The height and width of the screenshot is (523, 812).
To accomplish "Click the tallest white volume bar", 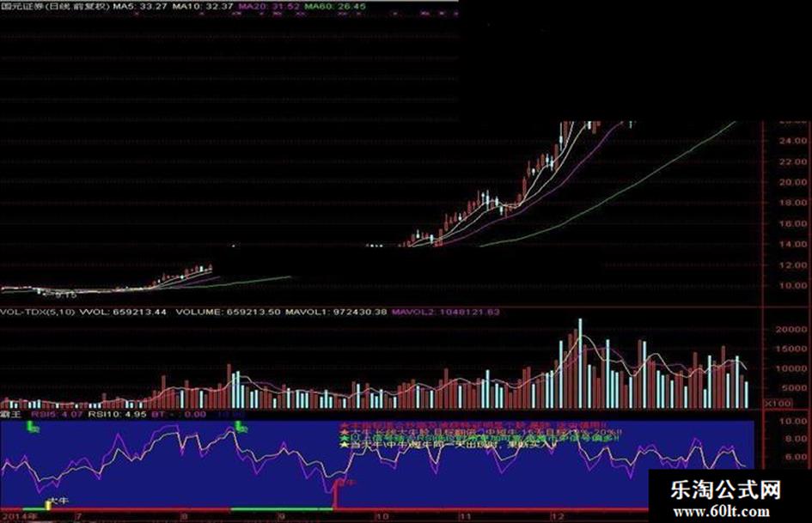I will pyautogui.click(x=580, y=363).
